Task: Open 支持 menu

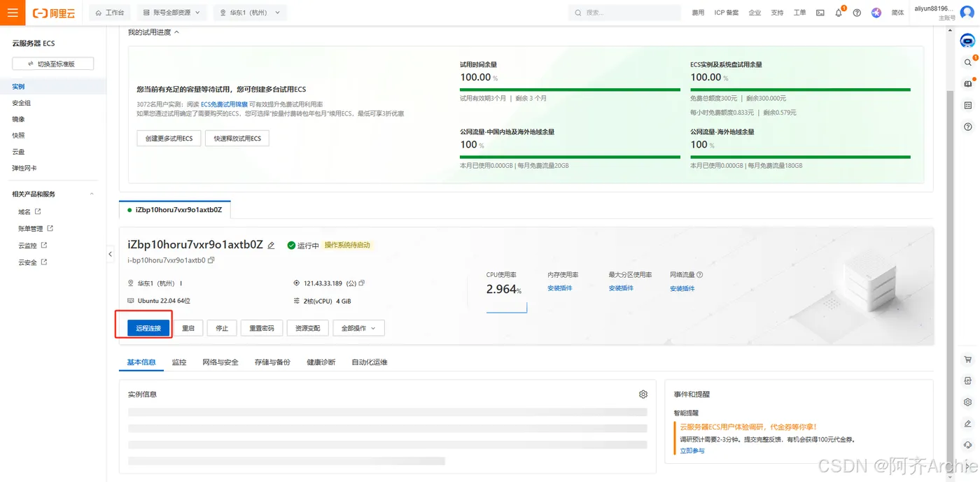Action: tap(777, 13)
